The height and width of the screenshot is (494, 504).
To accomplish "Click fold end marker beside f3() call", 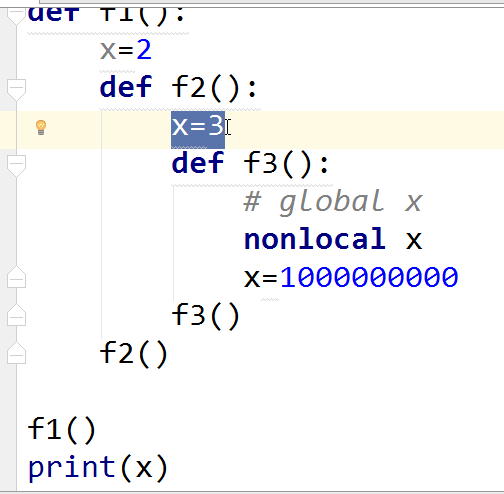I will click(16, 315).
